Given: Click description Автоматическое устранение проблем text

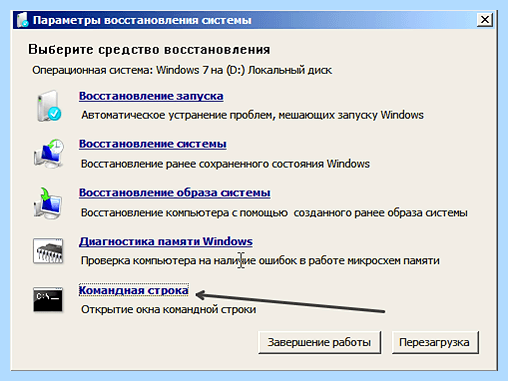Looking at the screenshot, I should point(252,115).
